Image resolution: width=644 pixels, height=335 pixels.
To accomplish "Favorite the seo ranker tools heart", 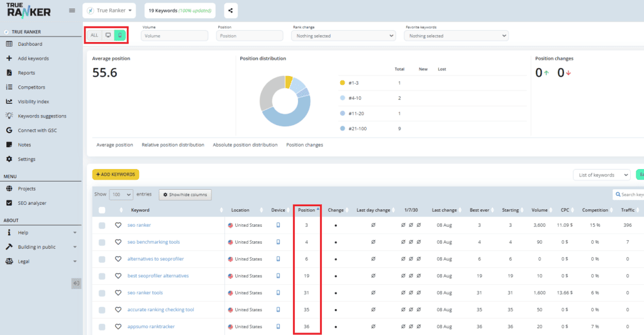I will point(118,293).
